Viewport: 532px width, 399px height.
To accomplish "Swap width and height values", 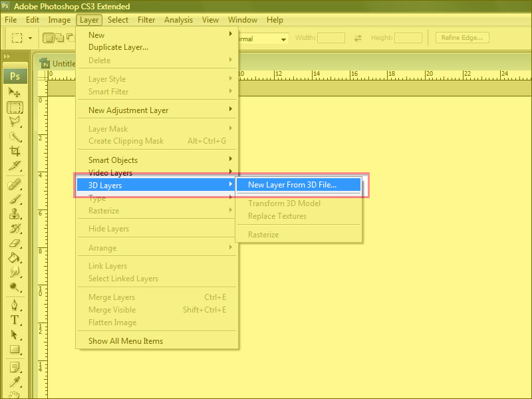I will pyautogui.click(x=358, y=39).
